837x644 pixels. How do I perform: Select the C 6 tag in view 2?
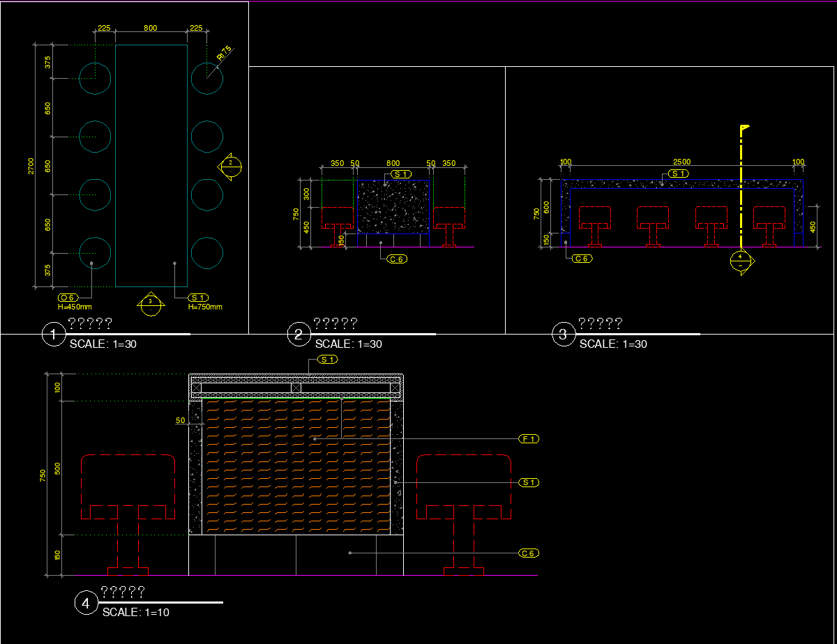point(397,259)
